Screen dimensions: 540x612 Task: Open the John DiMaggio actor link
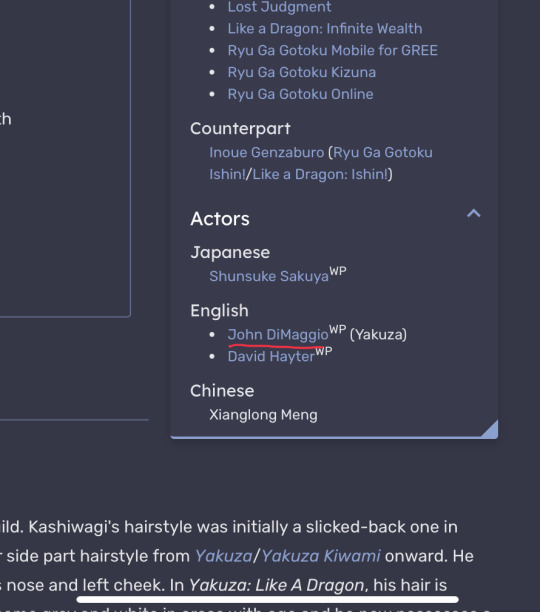(278, 334)
